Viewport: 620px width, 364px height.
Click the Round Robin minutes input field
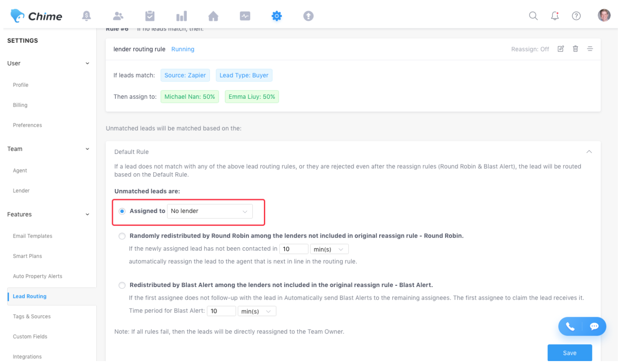(x=293, y=249)
